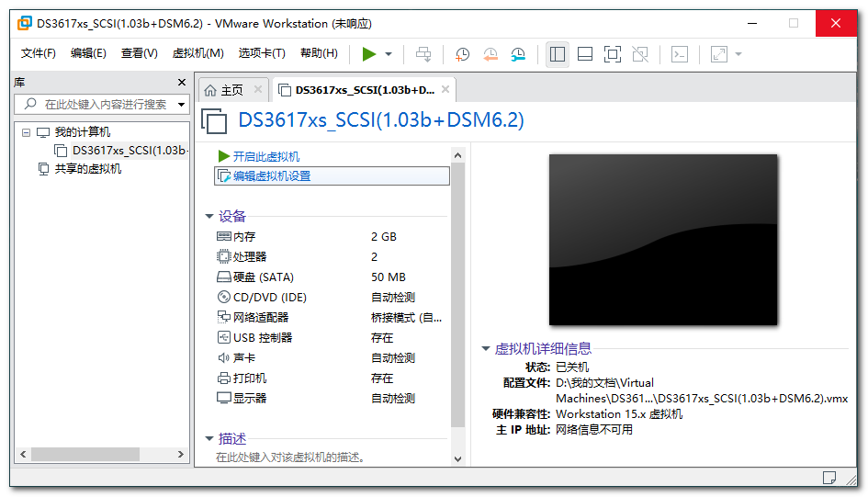Click the VMware Workstation title bar app icon
The image size is (868, 497).
tap(25, 23)
